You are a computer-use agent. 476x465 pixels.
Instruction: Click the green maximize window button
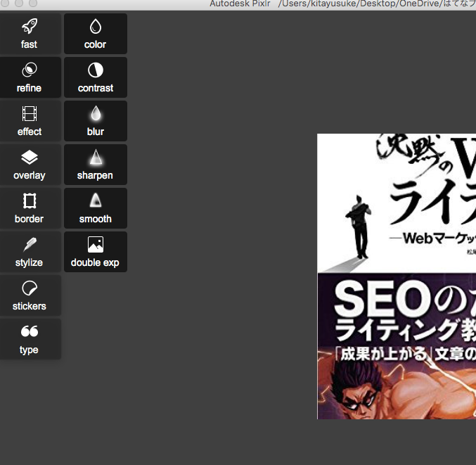[33, 3]
